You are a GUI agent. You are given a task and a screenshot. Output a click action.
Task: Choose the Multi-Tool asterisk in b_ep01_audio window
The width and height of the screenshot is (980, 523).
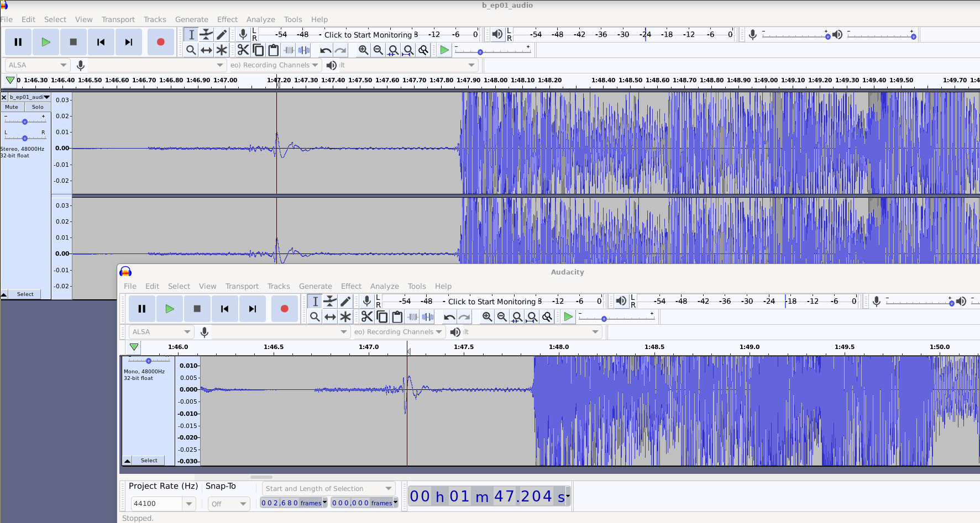tap(222, 50)
